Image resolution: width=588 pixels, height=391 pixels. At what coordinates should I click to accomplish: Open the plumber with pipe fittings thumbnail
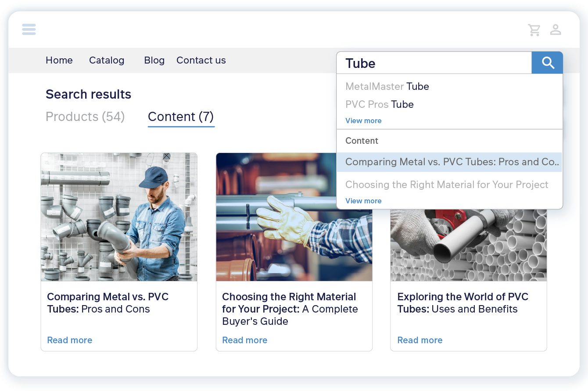point(119,217)
